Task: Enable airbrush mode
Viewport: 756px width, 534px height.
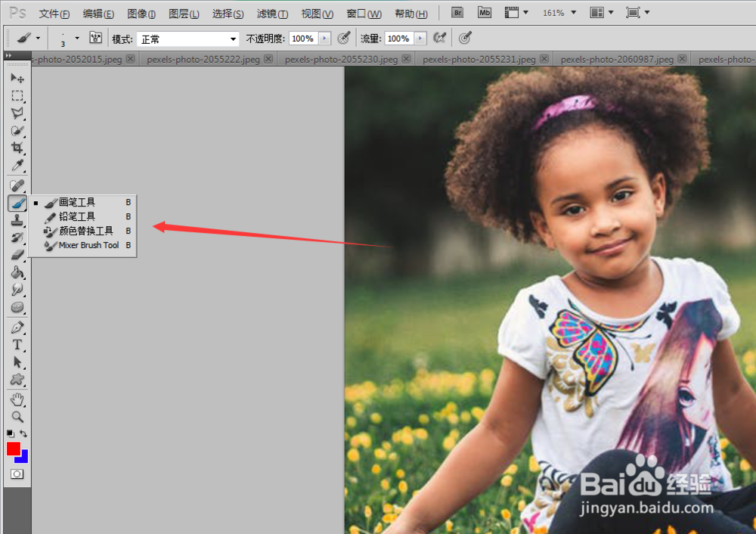Action: 439,38
